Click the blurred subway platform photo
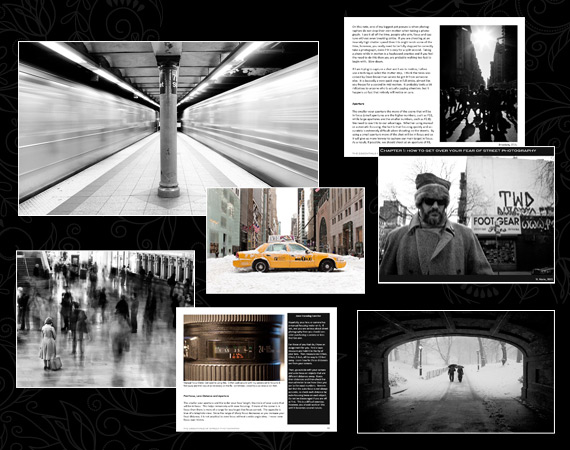The width and height of the screenshot is (570, 450). 169,128
